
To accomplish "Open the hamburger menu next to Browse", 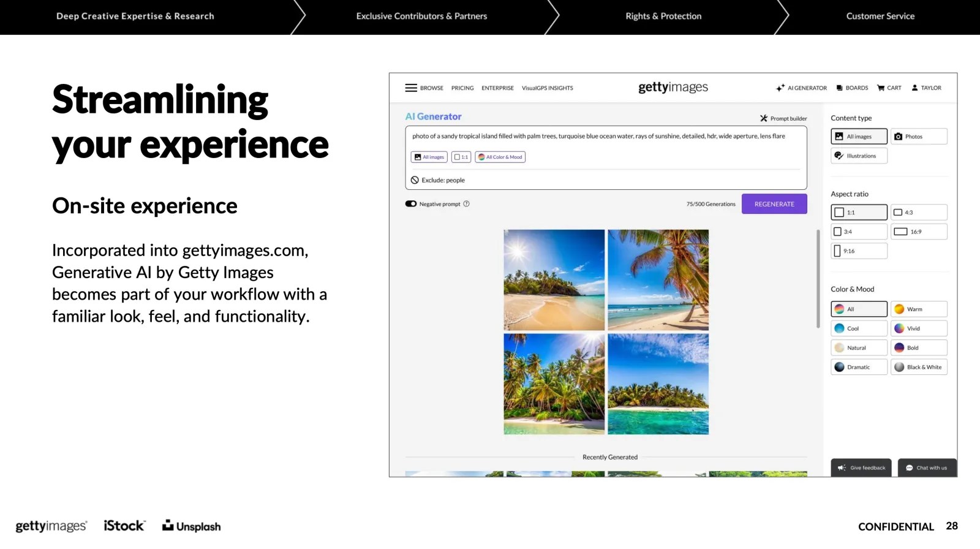I will click(x=411, y=88).
